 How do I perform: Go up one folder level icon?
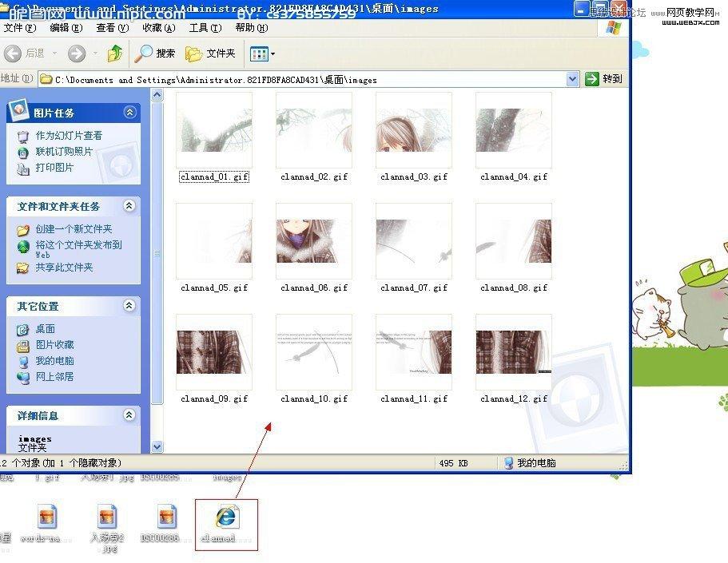coord(115,54)
